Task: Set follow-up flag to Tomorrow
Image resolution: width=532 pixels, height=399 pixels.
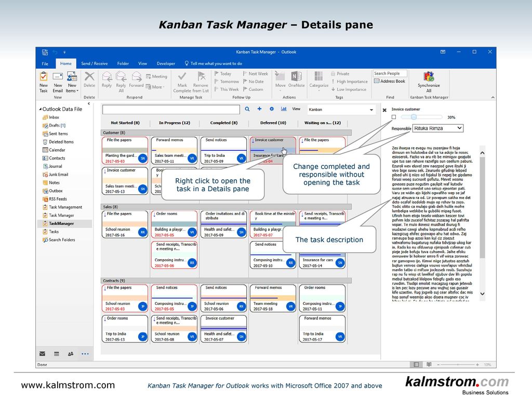Action: tap(227, 82)
